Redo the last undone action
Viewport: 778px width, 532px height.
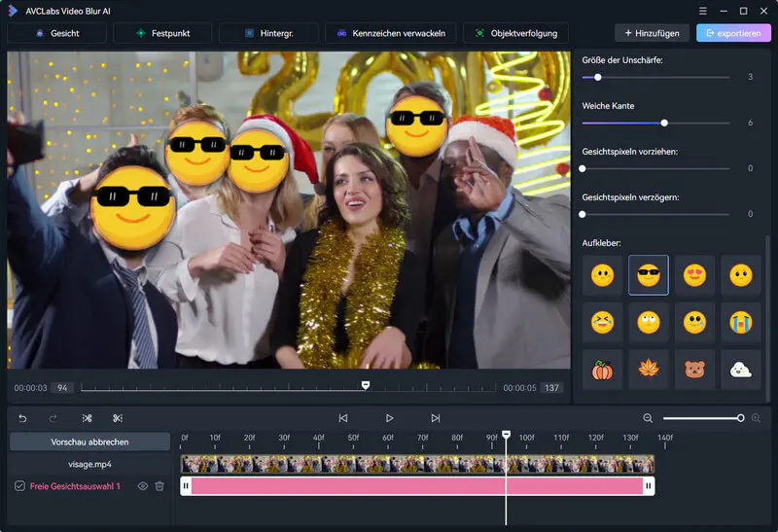tap(53, 418)
